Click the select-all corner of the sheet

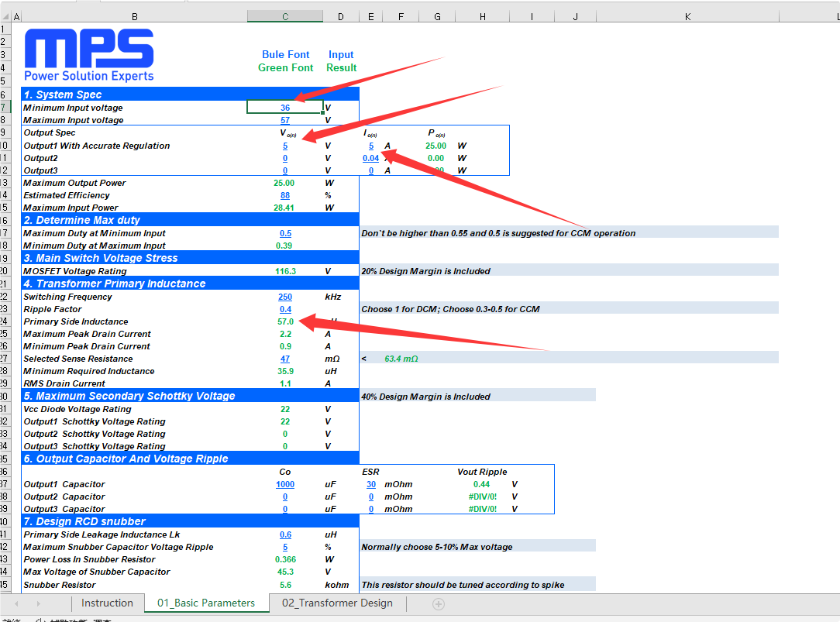[x=5, y=16]
